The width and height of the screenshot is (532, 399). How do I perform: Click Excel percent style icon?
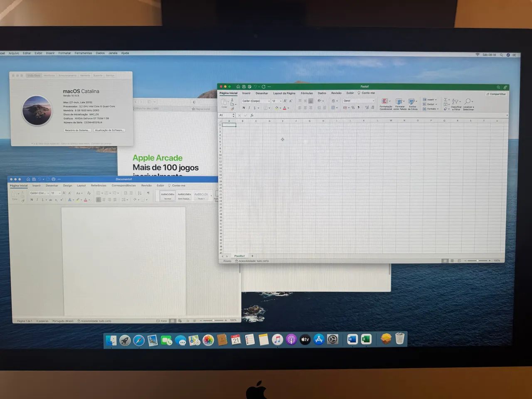coord(353,108)
